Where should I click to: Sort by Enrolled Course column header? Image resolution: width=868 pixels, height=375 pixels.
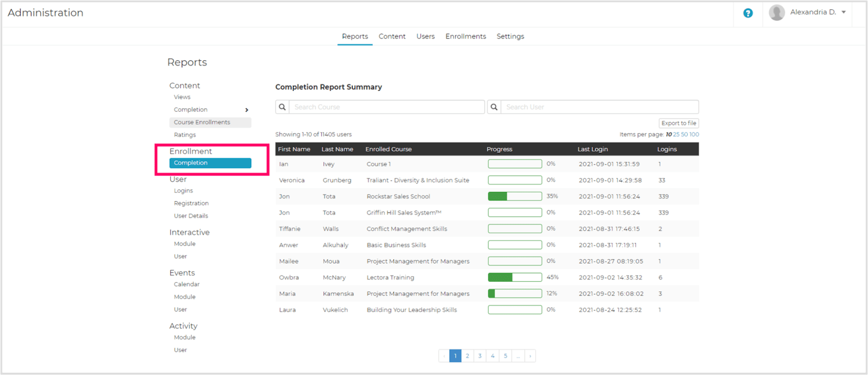pos(388,149)
